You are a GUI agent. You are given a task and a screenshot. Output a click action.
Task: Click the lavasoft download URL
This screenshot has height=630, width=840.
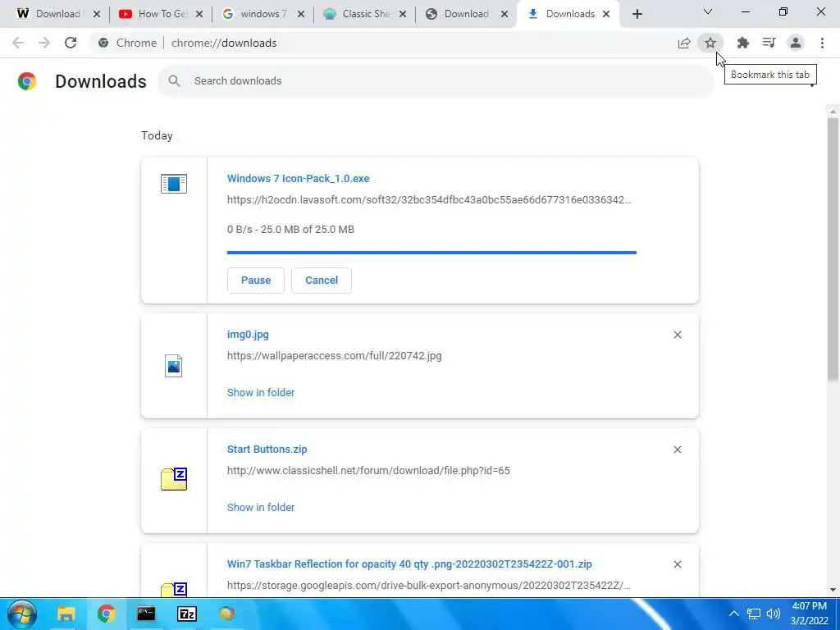[x=429, y=200]
